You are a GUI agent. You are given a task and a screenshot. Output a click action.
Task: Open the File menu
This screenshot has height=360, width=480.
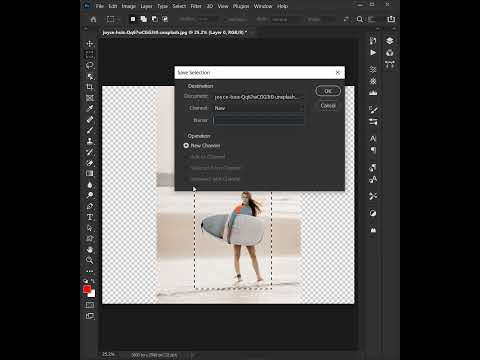tap(100, 6)
